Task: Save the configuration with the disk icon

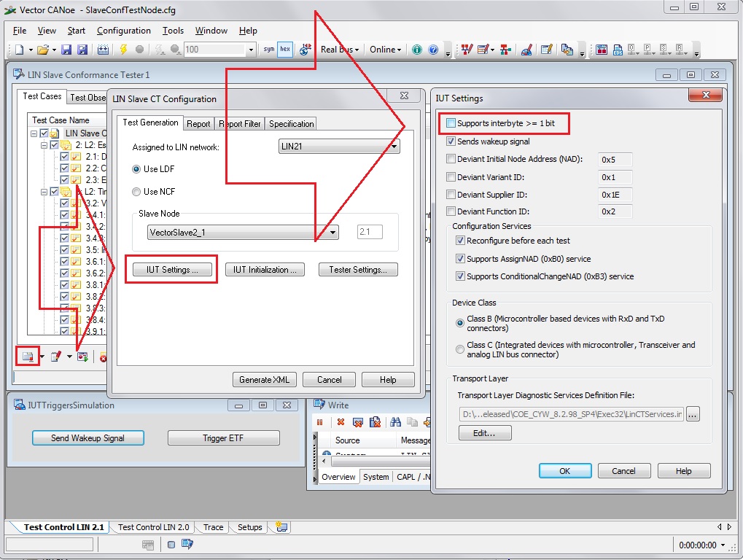Action: [x=65, y=49]
